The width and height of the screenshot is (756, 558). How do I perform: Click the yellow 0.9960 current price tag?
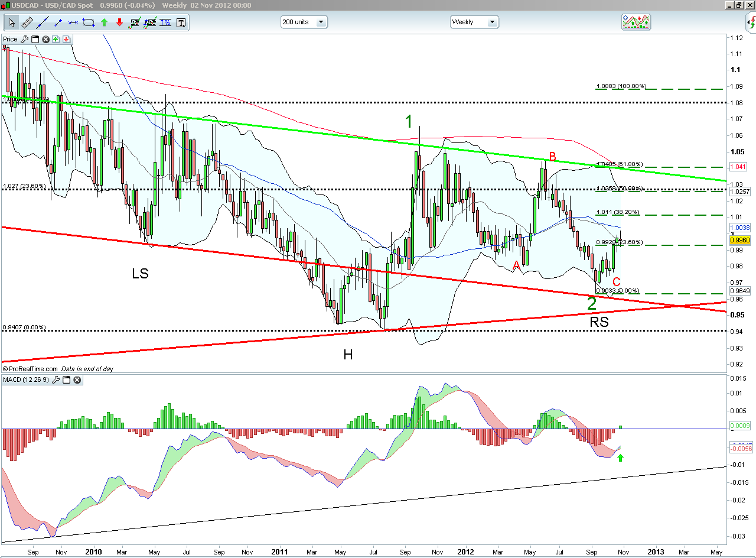click(739, 241)
